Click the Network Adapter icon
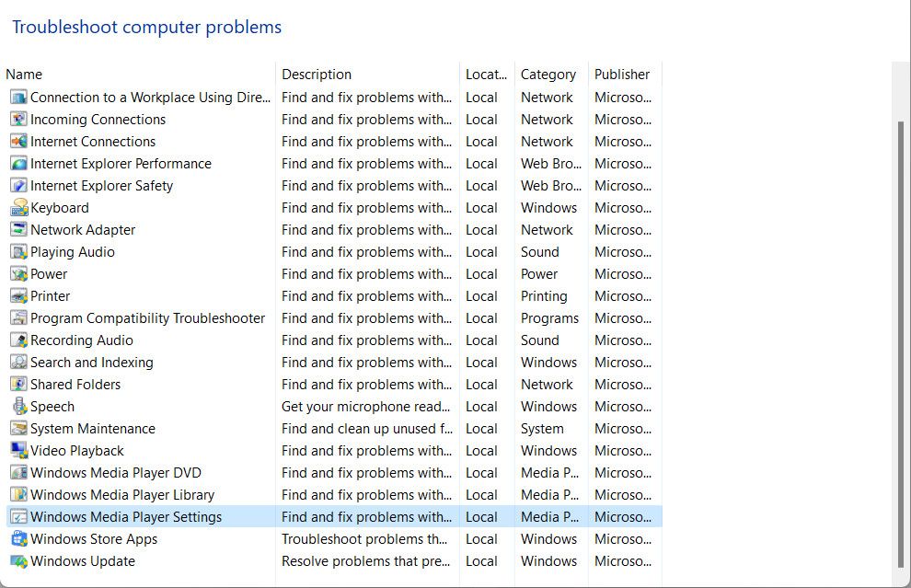Image resolution: width=911 pixels, height=588 pixels. point(18,230)
